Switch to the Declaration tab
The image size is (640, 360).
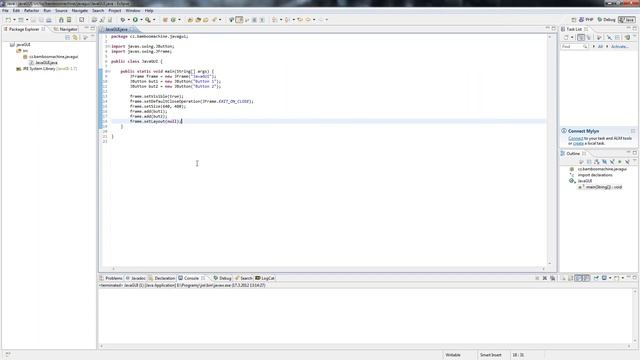point(162,278)
